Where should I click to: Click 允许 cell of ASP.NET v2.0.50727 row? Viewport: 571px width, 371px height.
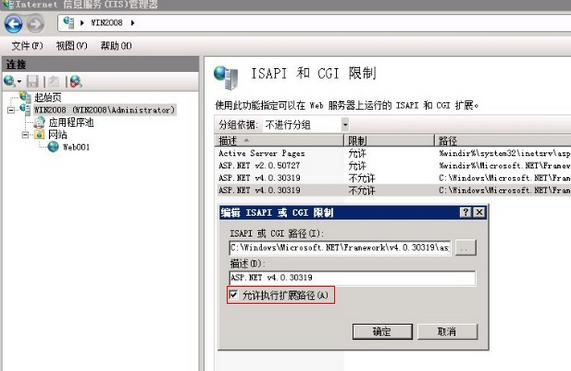click(x=357, y=166)
